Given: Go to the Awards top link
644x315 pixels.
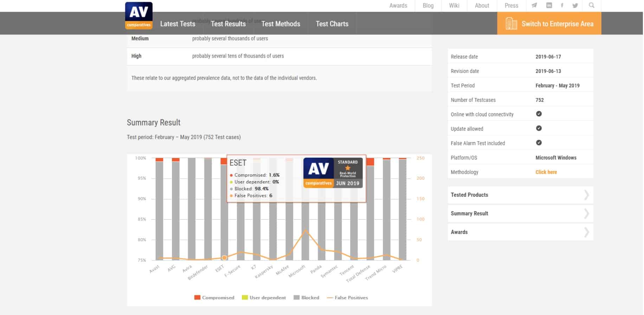Looking at the screenshot, I should pyautogui.click(x=398, y=6).
